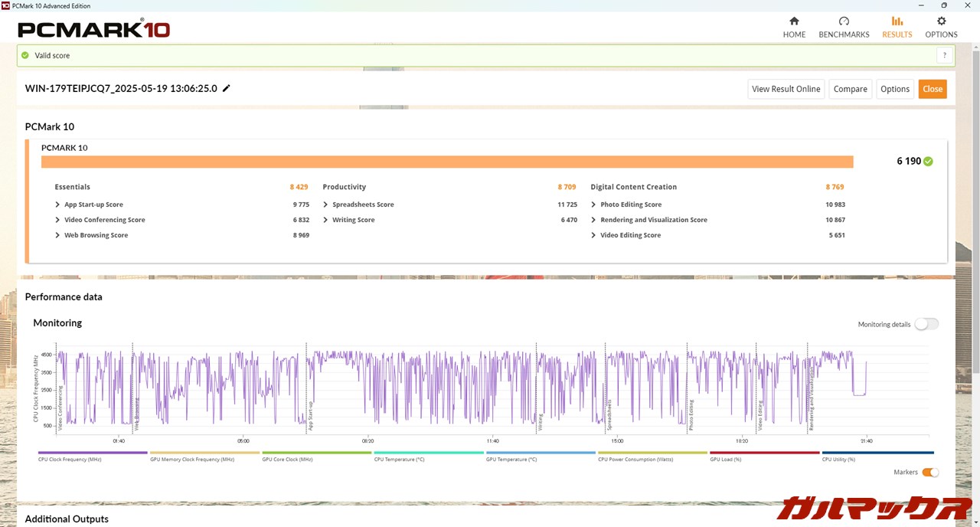Click the green check beside score 6 190
Image resolution: width=980 pixels, height=527 pixels.
pos(928,162)
